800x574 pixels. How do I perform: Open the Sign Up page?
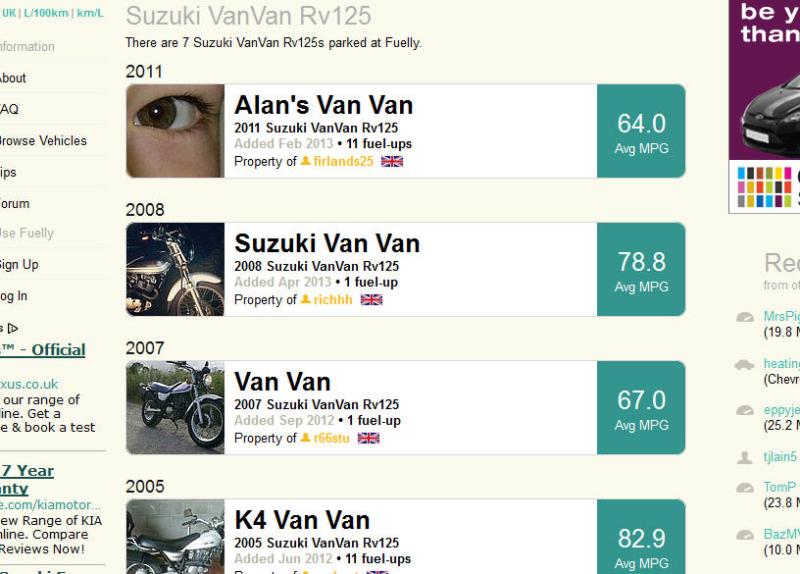(18, 265)
